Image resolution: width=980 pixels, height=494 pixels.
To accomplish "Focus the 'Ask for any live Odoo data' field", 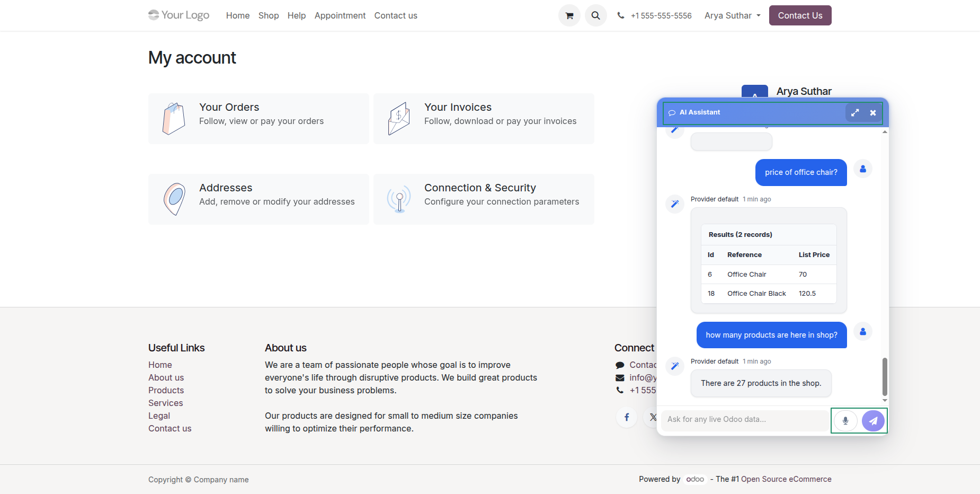I will 745,419.
